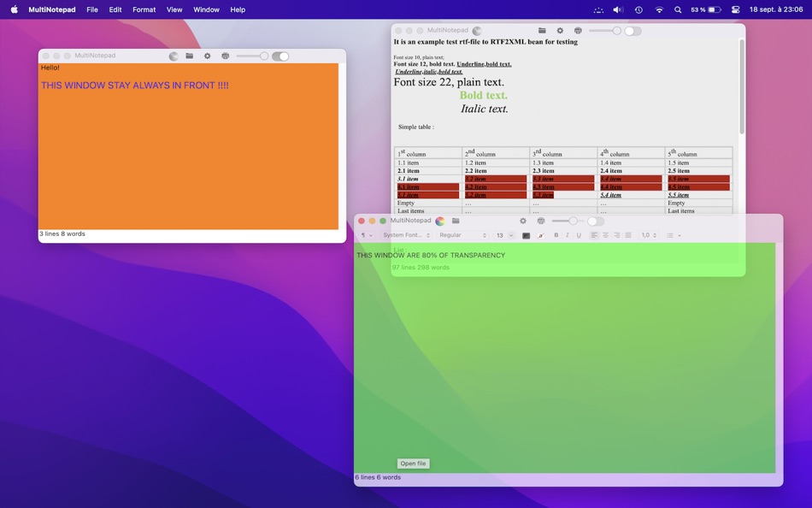The image size is (812, 508).
Task: Apply Underline in green window format bar
Action: (579, 235)
